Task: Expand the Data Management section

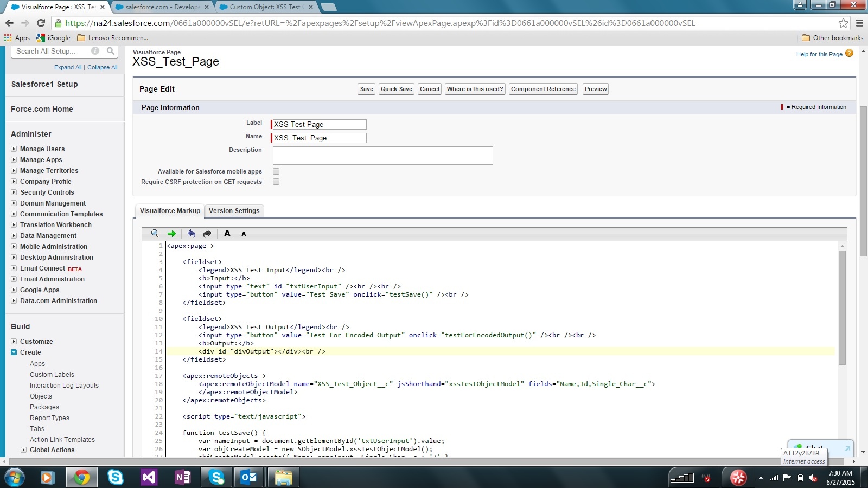Action: tap(14, 235)
